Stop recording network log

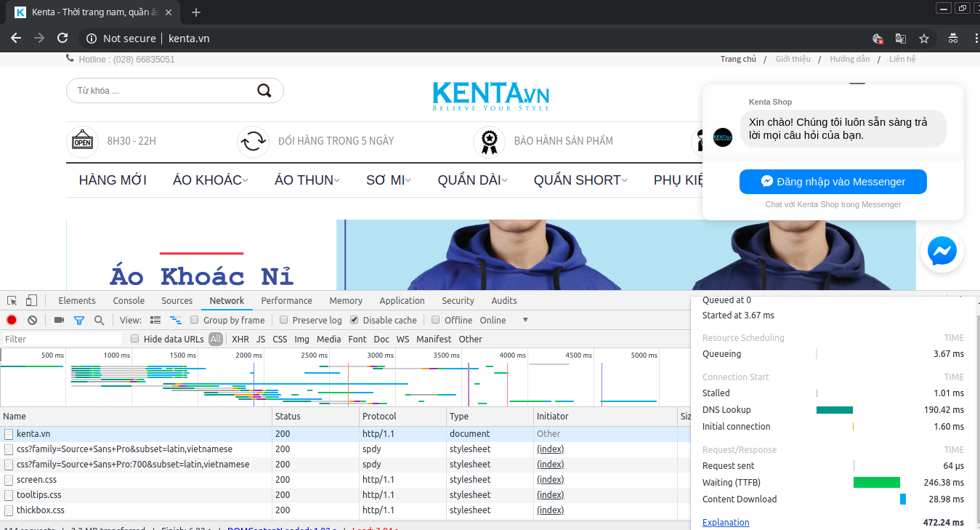tap(12, 320)
